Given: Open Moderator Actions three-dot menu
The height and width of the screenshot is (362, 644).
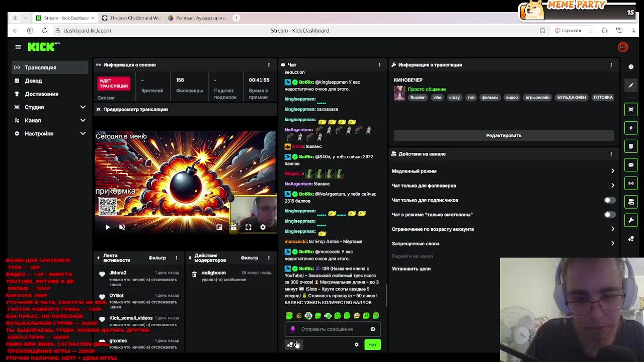Looking at the screenshot, I should pyautogui.click(x=269, y=258).
